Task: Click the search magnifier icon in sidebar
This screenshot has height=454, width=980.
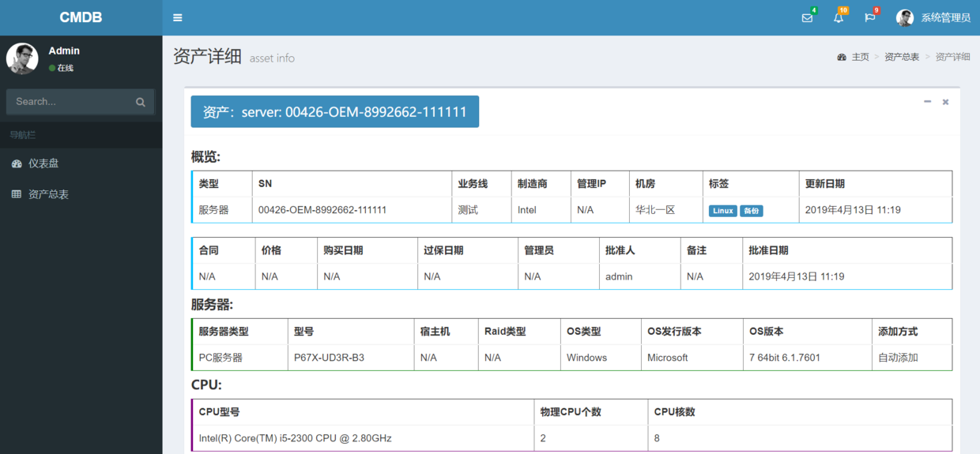Action: tap(141, 102)
